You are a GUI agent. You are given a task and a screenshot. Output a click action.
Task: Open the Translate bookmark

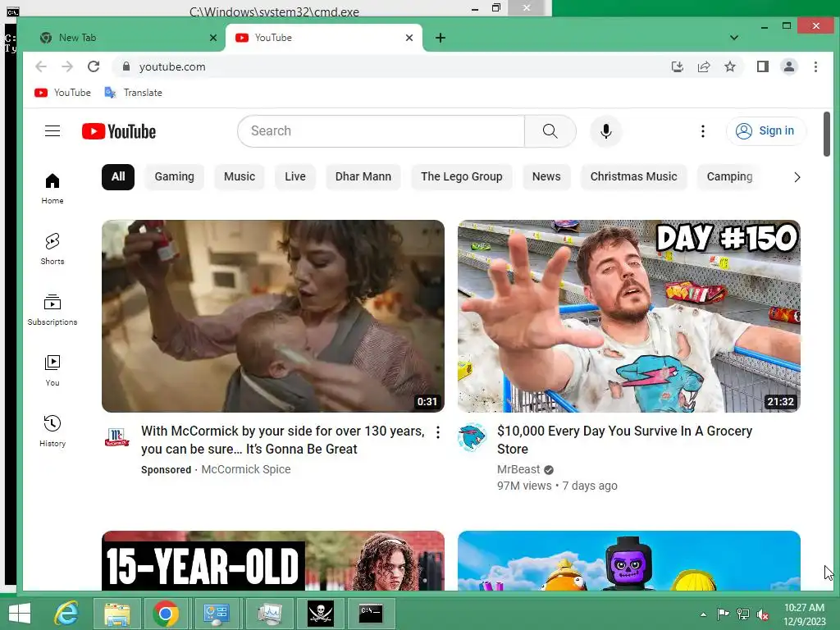click(x=134, y=93)
